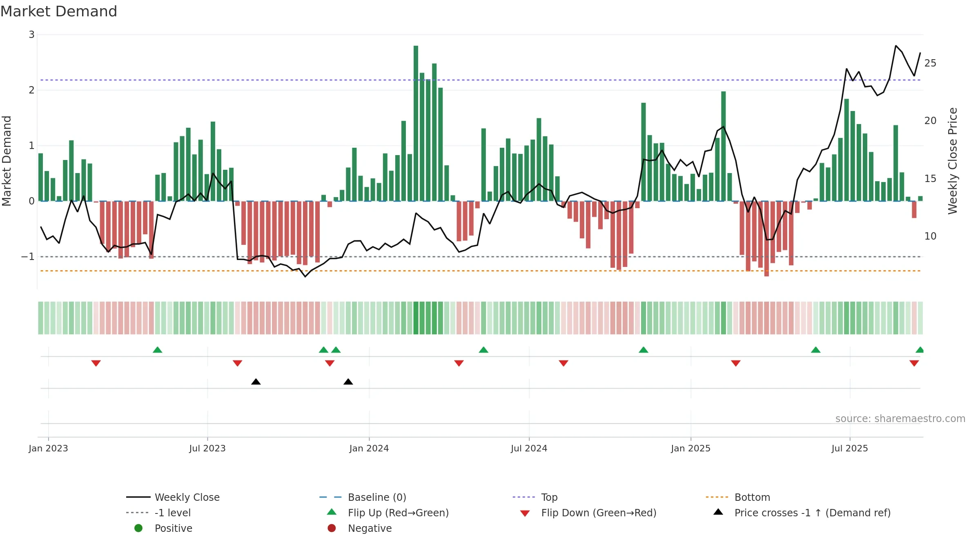Toggle the Baseline (0) legend entry
This screenshot has width=980, height=551.
click(363, 497)
